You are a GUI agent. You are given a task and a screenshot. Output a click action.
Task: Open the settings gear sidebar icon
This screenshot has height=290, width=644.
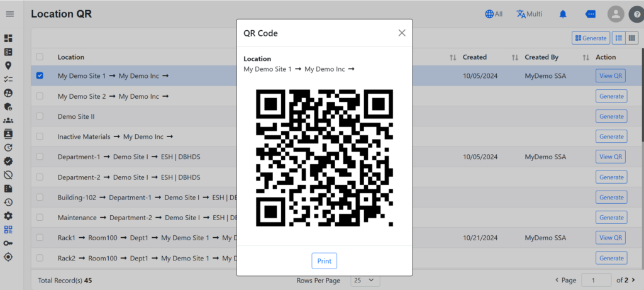click(8, 216)
